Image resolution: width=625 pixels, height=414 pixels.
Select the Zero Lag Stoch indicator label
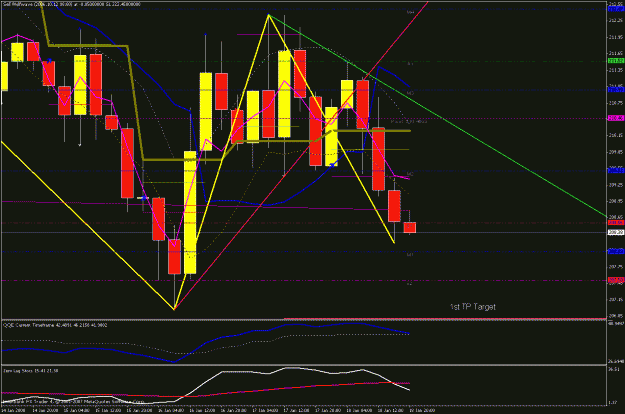(31, 371)
